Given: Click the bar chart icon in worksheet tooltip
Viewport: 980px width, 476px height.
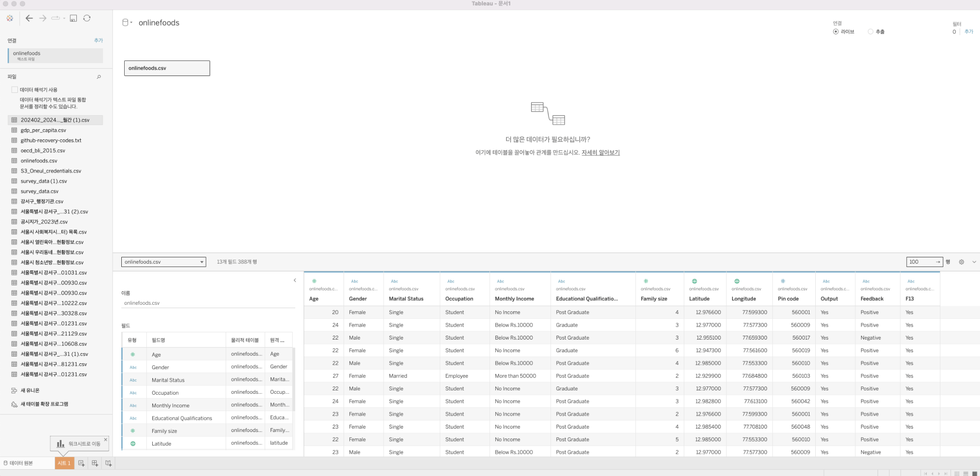Looking at the screenshot, I should pyautogui.click(x=60, y=444).
